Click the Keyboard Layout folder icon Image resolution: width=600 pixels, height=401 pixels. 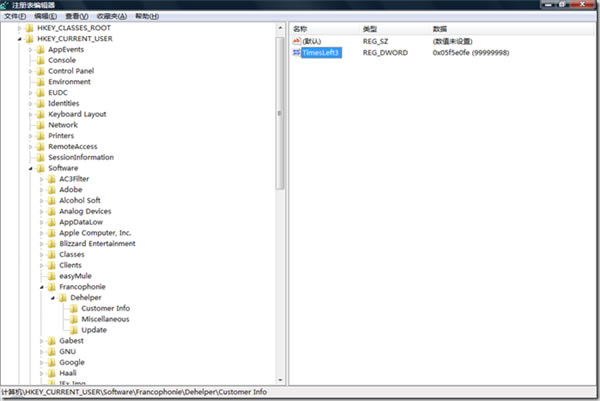pyautogui.click(x=41, y=114)
